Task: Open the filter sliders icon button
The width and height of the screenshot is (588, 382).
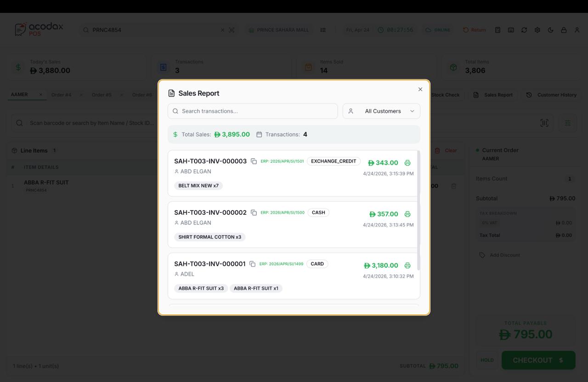Action: pyautogui.click(x=568, y=123)
